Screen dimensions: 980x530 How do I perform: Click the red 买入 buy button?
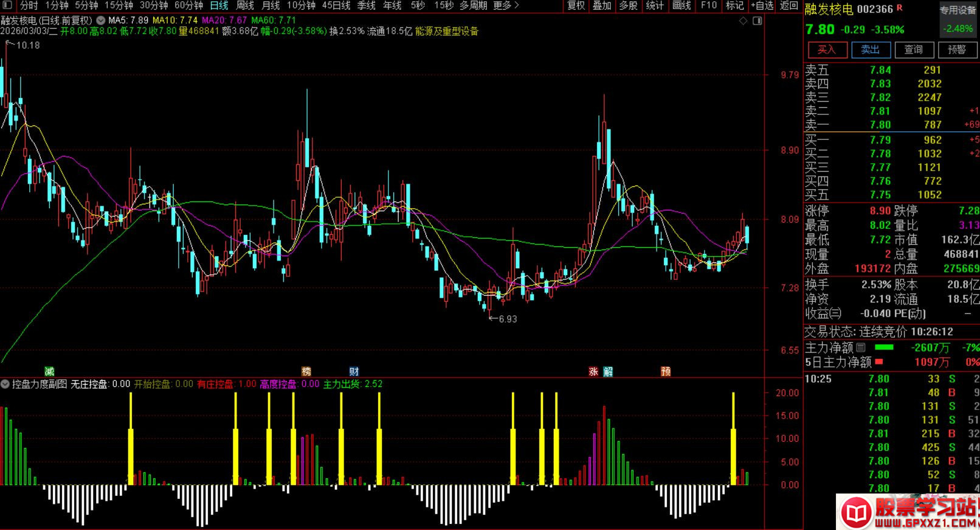(826, 50)
